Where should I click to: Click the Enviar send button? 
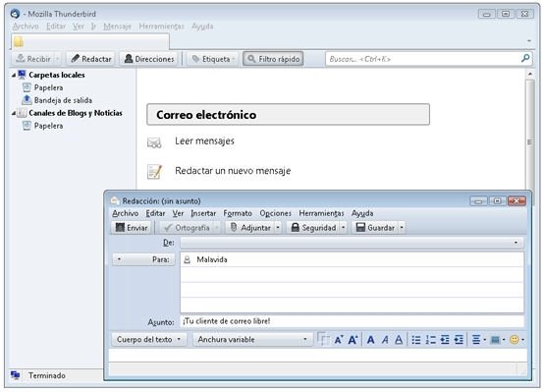pyautogui.click(x=132, y=228)
